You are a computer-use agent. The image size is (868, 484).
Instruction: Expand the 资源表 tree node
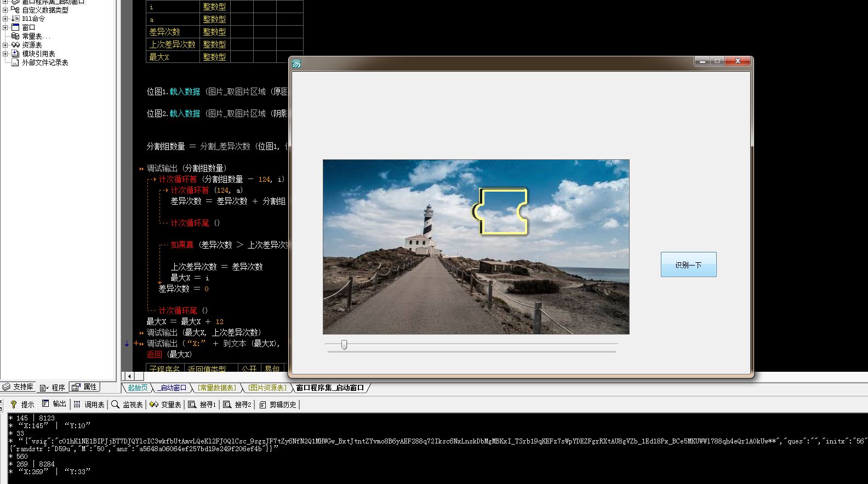(x=5, y=45)
